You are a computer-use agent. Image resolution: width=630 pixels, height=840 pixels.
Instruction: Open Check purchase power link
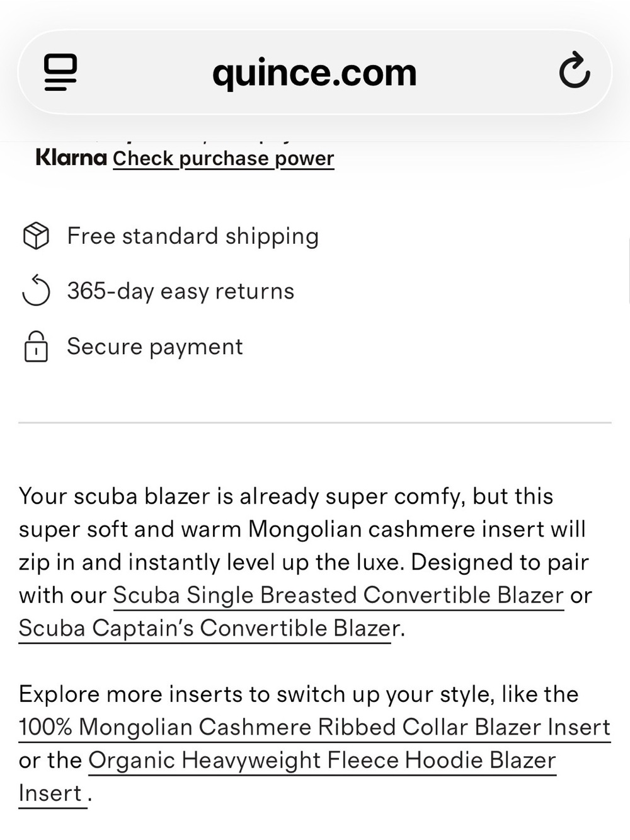tap(223, 158)
